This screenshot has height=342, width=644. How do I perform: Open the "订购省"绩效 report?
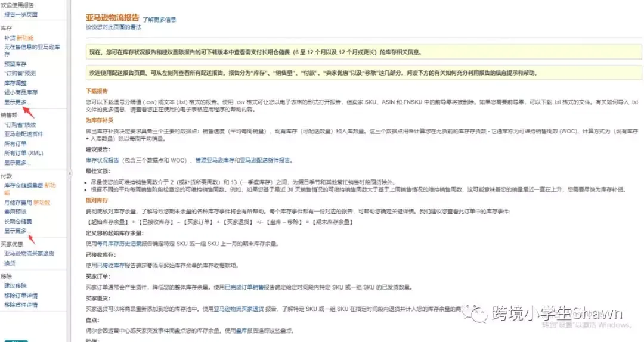(x=20, y=125)
